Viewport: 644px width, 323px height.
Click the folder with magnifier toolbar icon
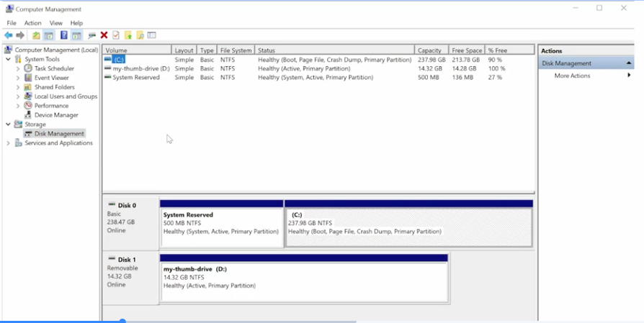[140, 35]
